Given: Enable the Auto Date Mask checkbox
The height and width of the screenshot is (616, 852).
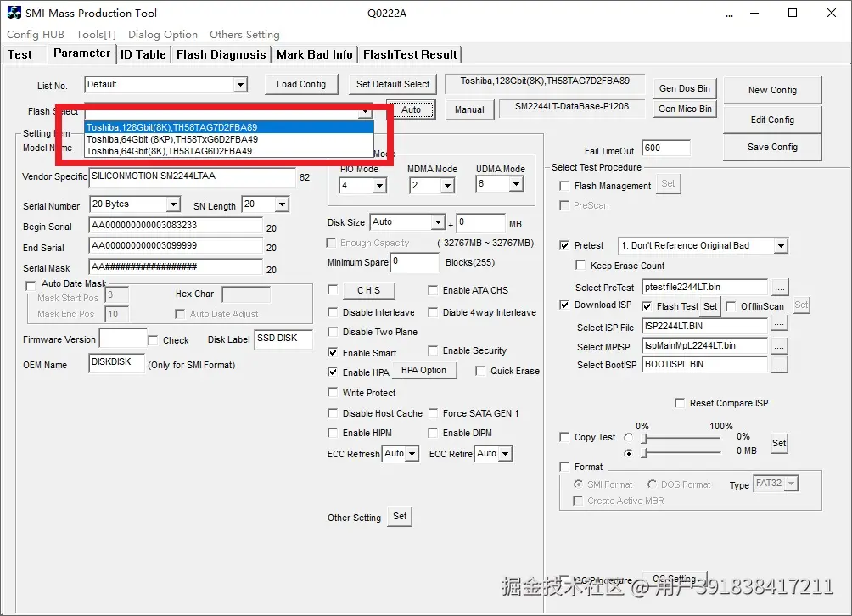Looking at the screenshot, I should coord(31,285).
